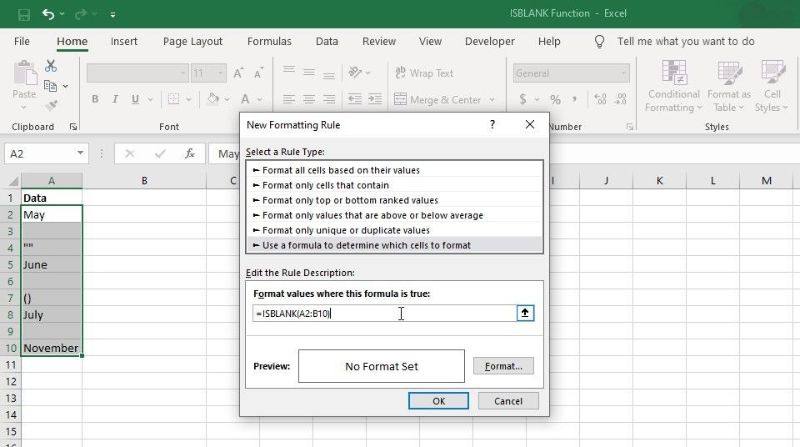Click the help question mark in dialog
800x447 pixels.
coord(492,125)
